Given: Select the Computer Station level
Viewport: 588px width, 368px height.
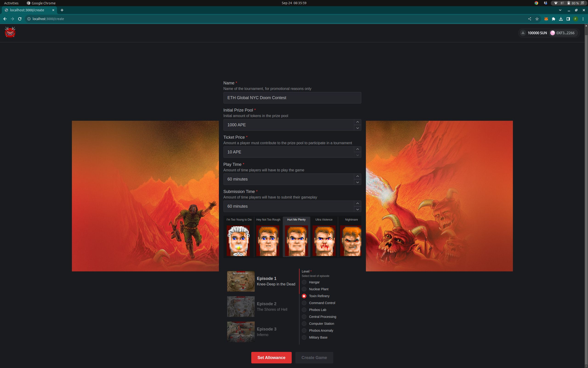Looking at the screenshot, I should (x=304, y=324).
